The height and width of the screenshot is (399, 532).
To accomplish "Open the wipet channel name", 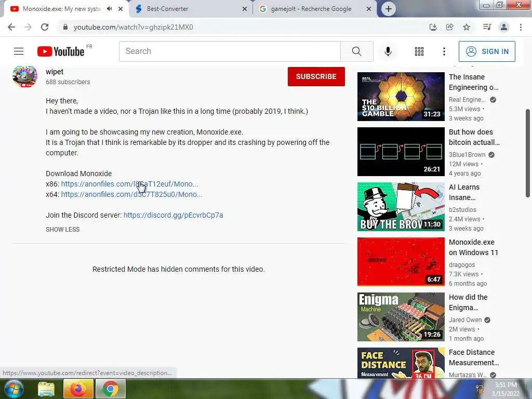I will [55, 72].
